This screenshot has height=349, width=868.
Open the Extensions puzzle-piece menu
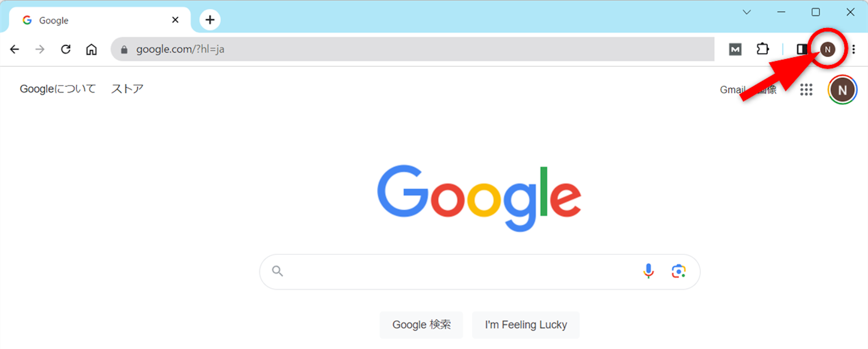coord(762,49)
